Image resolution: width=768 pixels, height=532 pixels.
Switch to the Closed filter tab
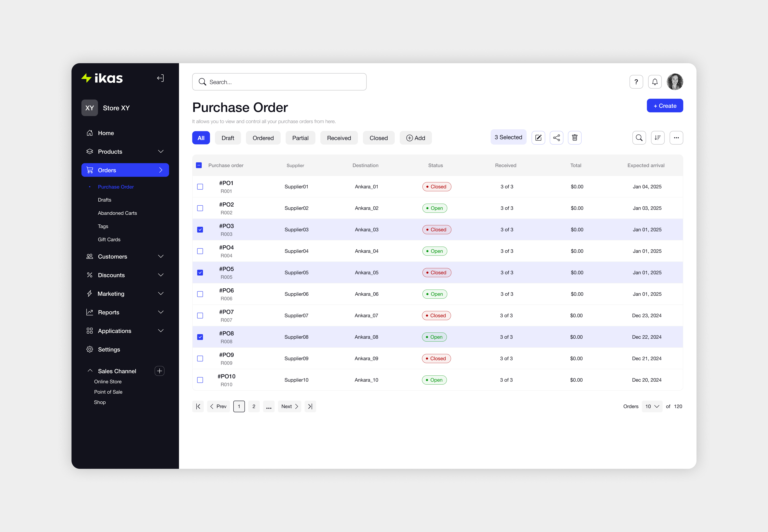pos(378,138)
